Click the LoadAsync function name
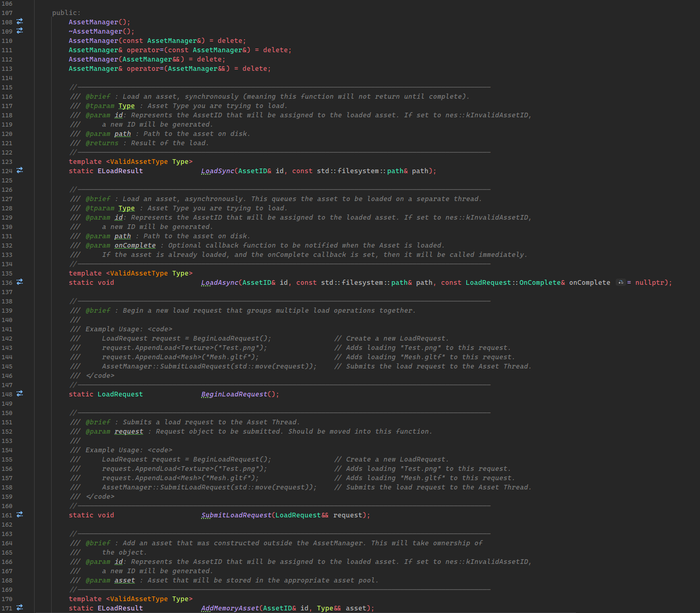Viewport: 700px width, 613px height. tap(219, 283)
